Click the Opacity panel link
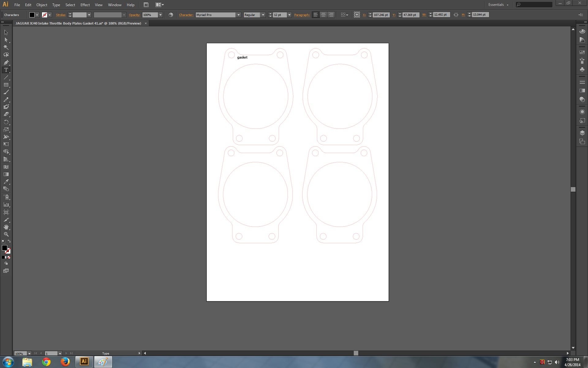The height and width of the screenshot is (368, 588). (134, 15)
